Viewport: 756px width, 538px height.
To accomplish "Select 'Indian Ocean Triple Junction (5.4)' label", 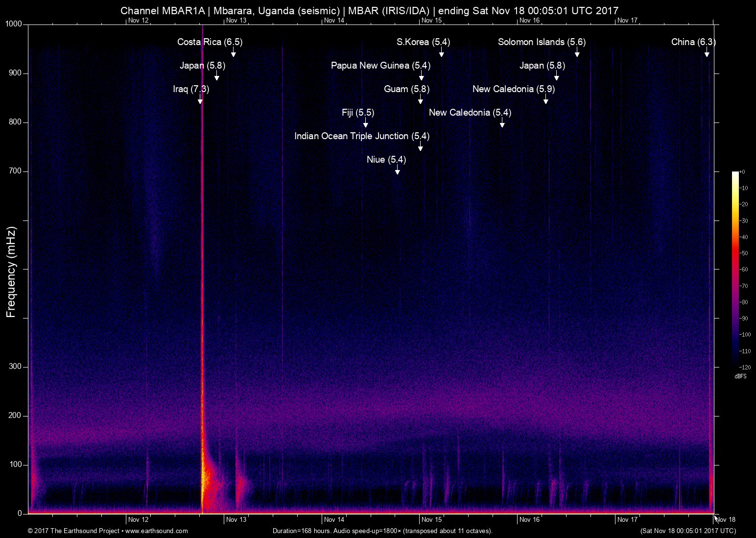I will 362,136.
